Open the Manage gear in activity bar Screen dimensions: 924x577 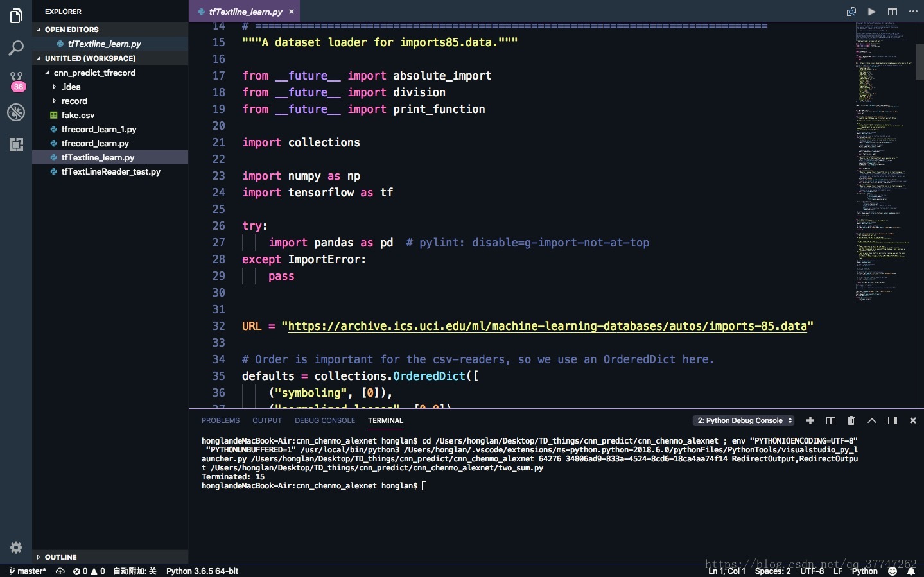pos(16,547)
